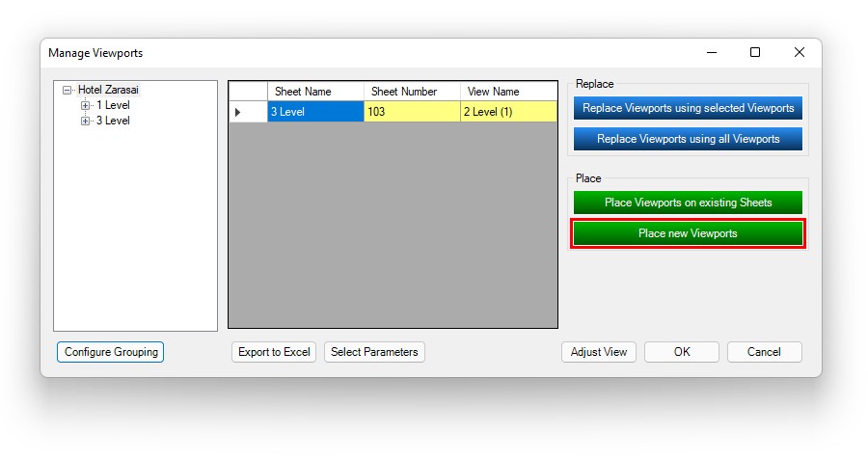Click the Sheet Number column header
Viewport: 868px width, 460px height.
(412, 92)
